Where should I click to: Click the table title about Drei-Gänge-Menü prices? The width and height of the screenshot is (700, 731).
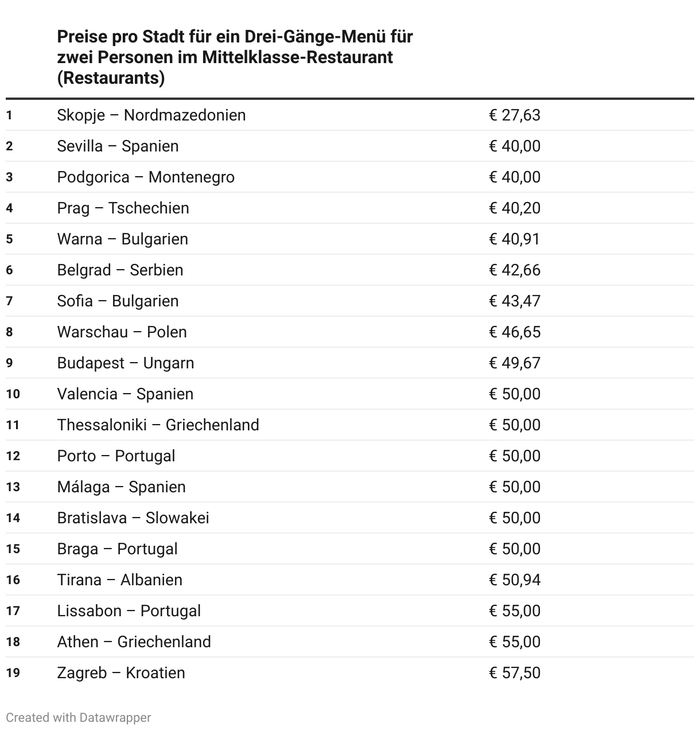pos(235,57)
